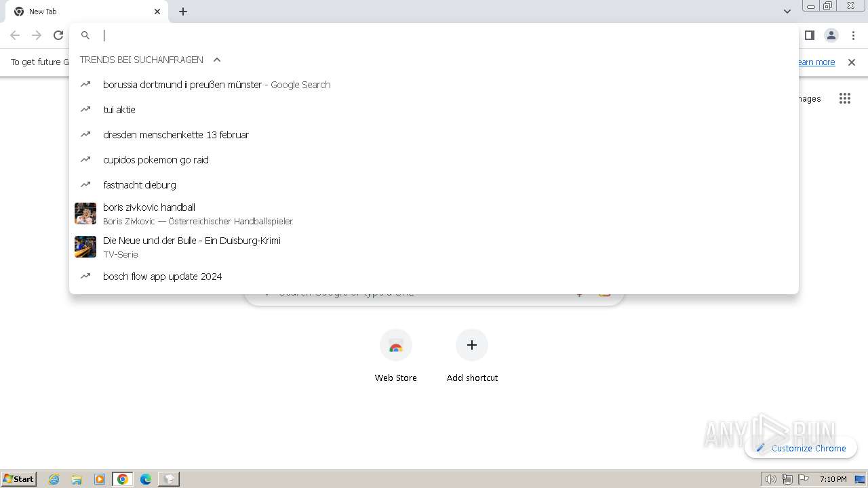Open the profile avatar menu
The height and width of the screenshot is (488, 868).
[x=831, y=35]
